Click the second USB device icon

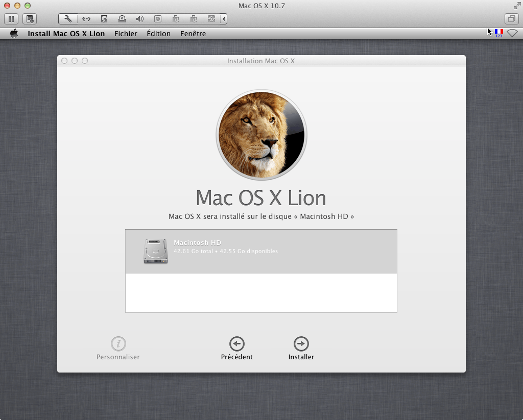pyautogui.click(x=194, y=19)
